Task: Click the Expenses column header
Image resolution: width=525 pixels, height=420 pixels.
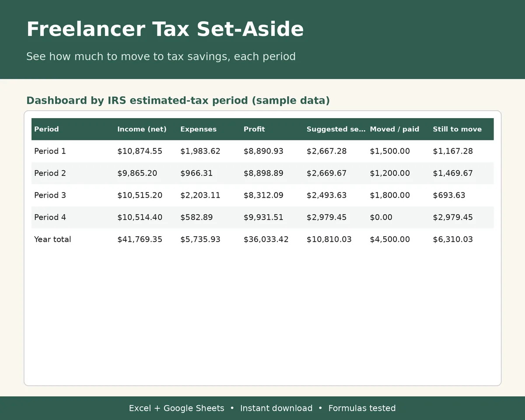Action: coord(198,129)
